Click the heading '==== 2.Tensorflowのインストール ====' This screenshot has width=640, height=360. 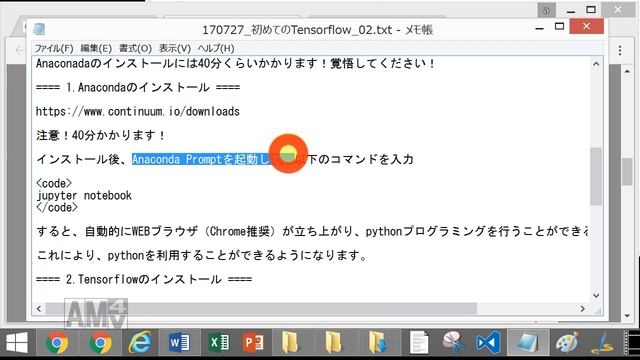tap(144, 280)
